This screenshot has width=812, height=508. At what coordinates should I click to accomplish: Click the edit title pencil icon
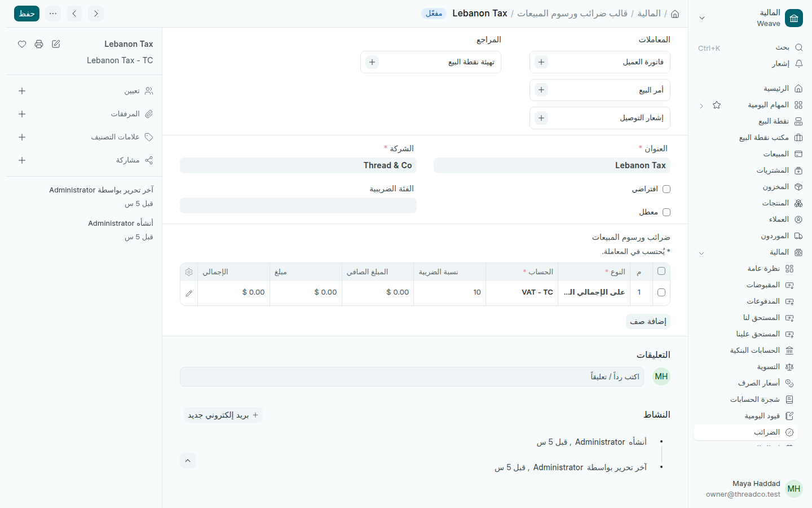click(x=56, y=44)
